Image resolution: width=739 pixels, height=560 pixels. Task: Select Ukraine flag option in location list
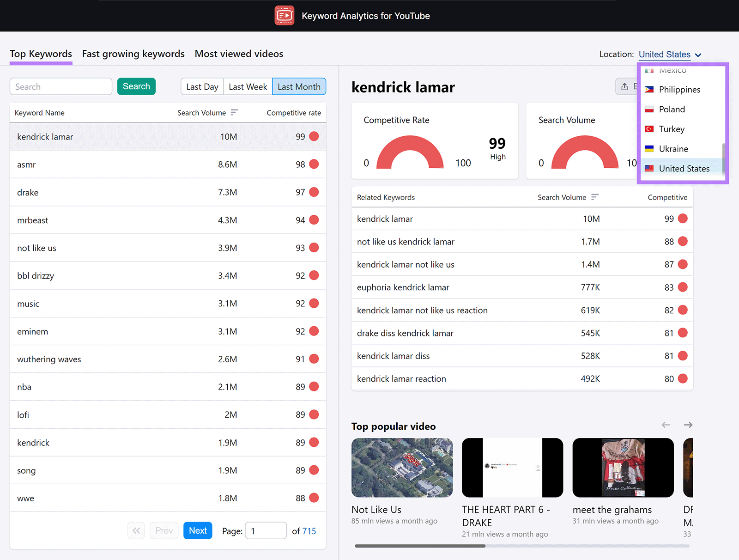coord(649,149)
